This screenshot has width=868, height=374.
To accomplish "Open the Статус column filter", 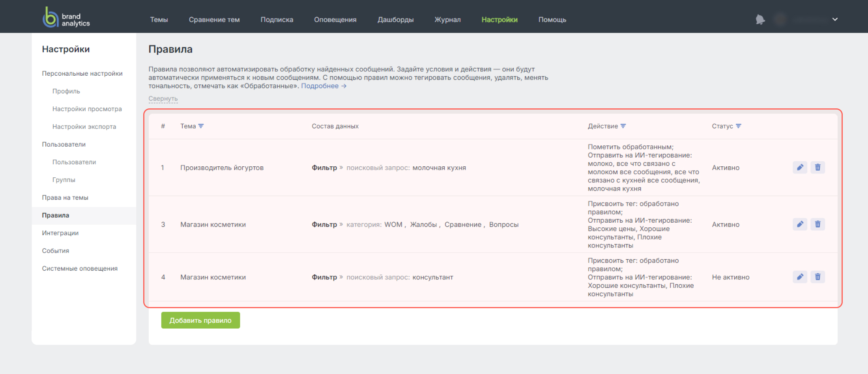I will pyautogui.click(x=738, y=126).
